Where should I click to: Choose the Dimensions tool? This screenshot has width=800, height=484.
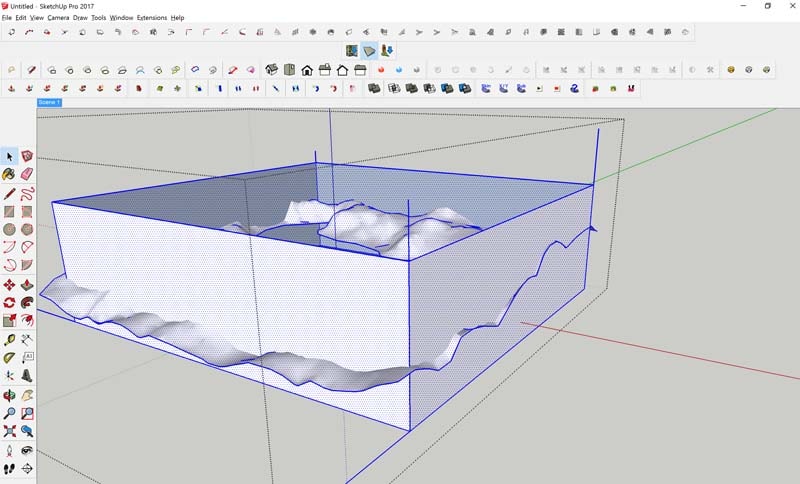[27, 340]
